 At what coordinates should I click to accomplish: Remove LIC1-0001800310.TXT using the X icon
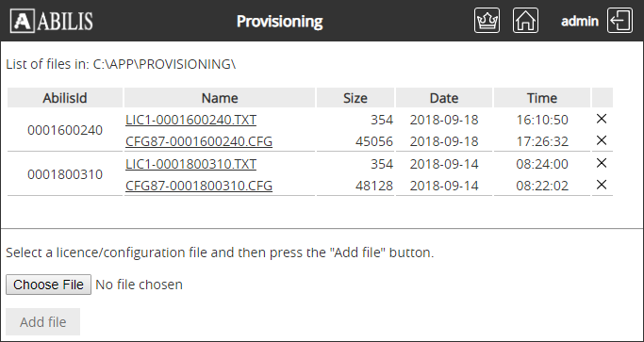pos(602,163)
